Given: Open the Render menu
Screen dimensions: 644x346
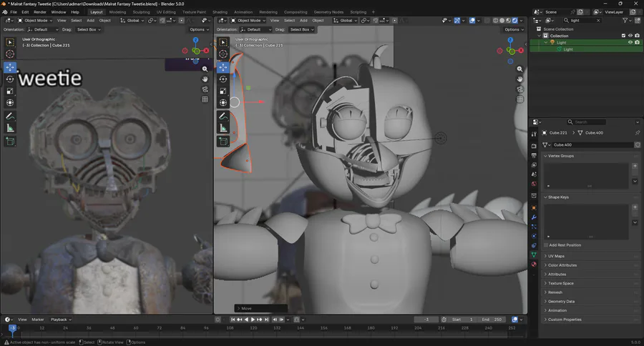Looking at the screenshot, I should (x=40, y=12).
